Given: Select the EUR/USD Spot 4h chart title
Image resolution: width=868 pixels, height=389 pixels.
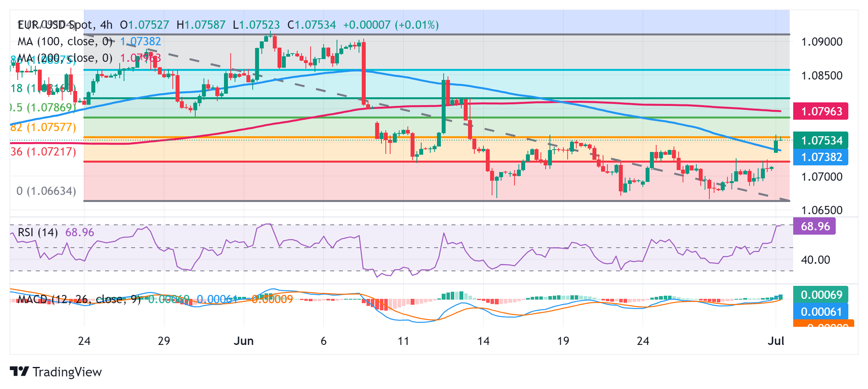Looking at the screenshot, I should (x=65, y=25).
